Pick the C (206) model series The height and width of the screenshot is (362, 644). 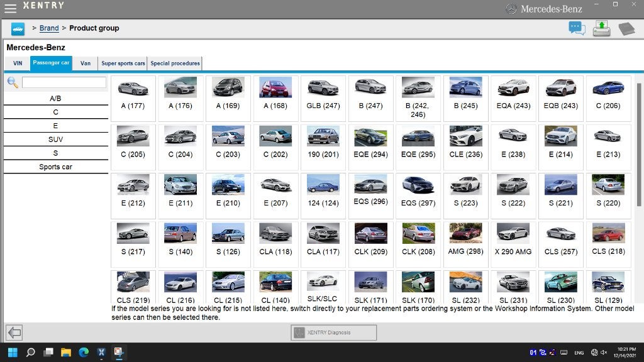click(x=608, y=99)
